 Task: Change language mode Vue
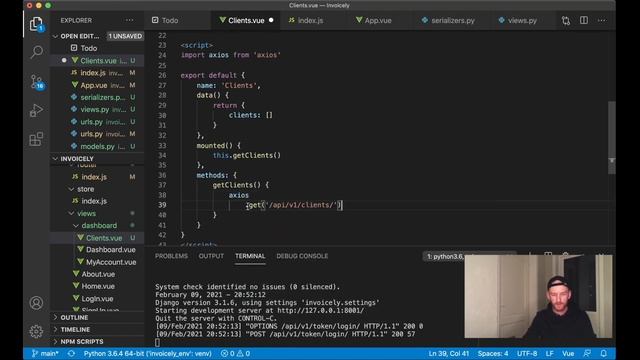(x=568, y=353)
